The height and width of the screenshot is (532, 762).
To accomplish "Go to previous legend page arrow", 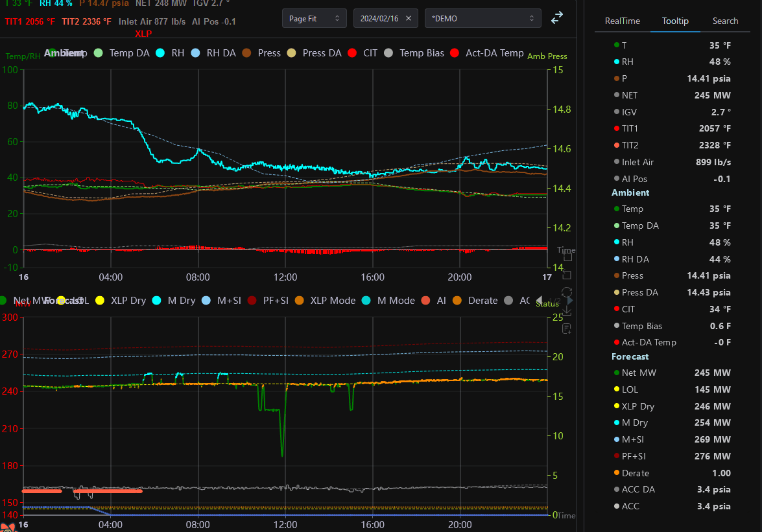I will click(539, 300).
